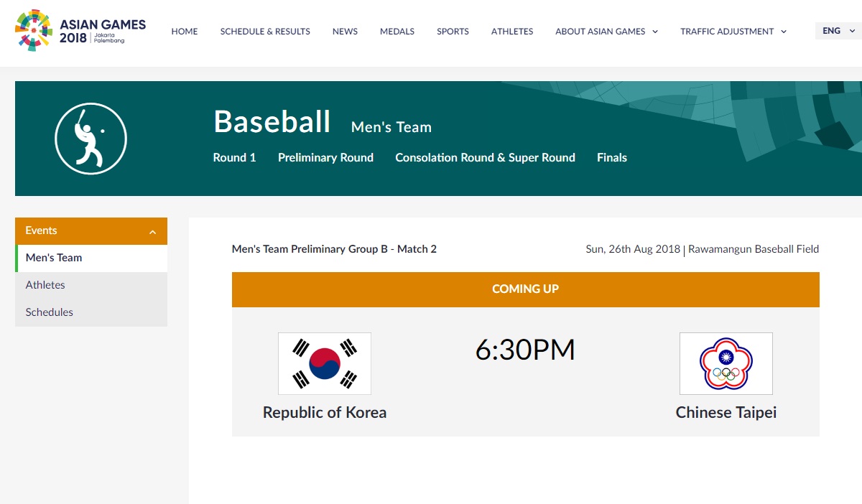This screenshot has width=862, height=504.
Task: Open the Traffic Adjustment dropdown menu
Action: click(733, 32)
